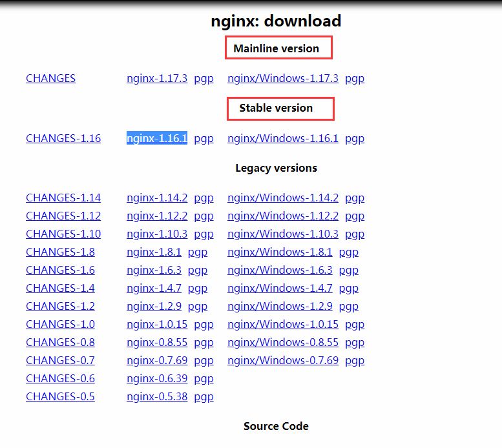The height and width of the screenshot is (448, 502).
Task: Open CHANGES-1.14 link
Action: (63, 198)
